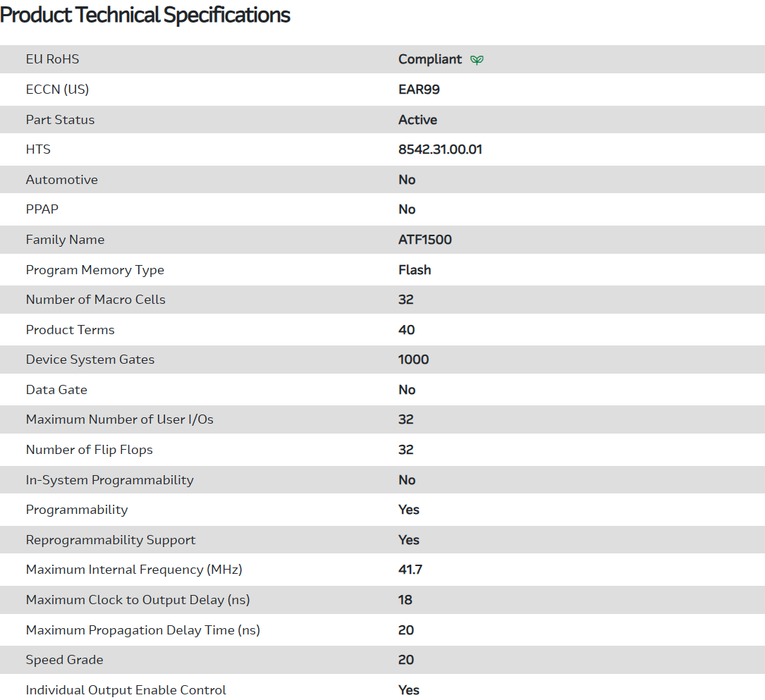Screen dimensions: 765x700
Task: Click the Product Technical Specifications heading
Action: (x=145, y=15)
